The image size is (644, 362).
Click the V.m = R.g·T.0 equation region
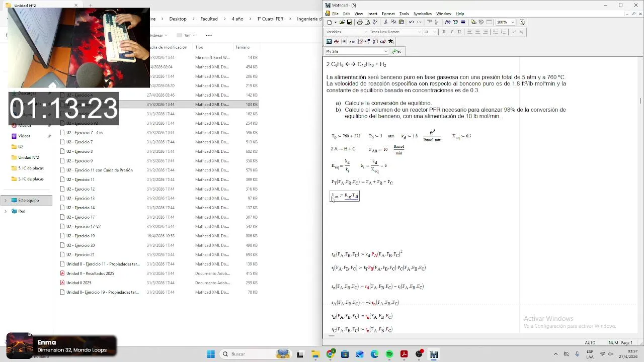point(345,196)
